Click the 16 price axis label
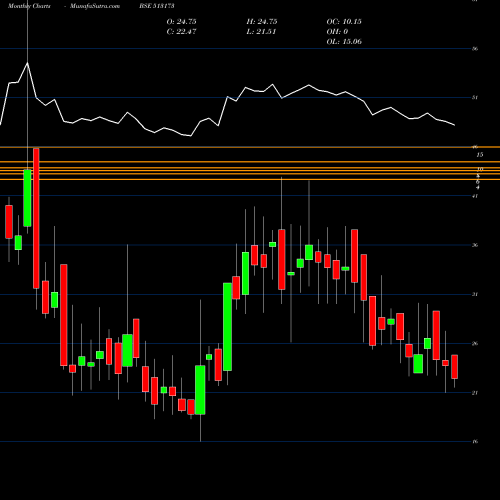The width and height of the screenshot is (500, 500). (475, 442)
